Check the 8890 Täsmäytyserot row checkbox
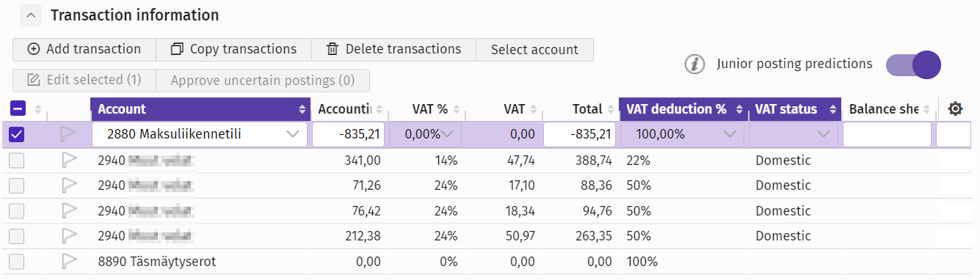The image size is (980, 280). coord(17,261)
